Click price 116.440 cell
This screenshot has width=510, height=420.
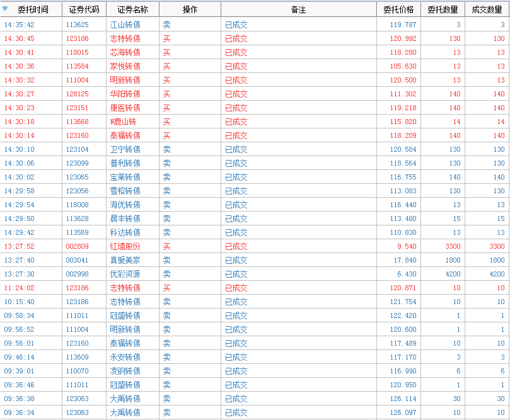point(403,205)
